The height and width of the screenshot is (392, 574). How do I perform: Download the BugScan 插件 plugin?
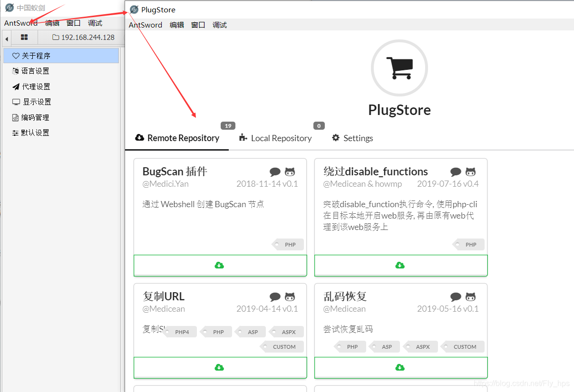pyautogui.click(x=220, y=265)
